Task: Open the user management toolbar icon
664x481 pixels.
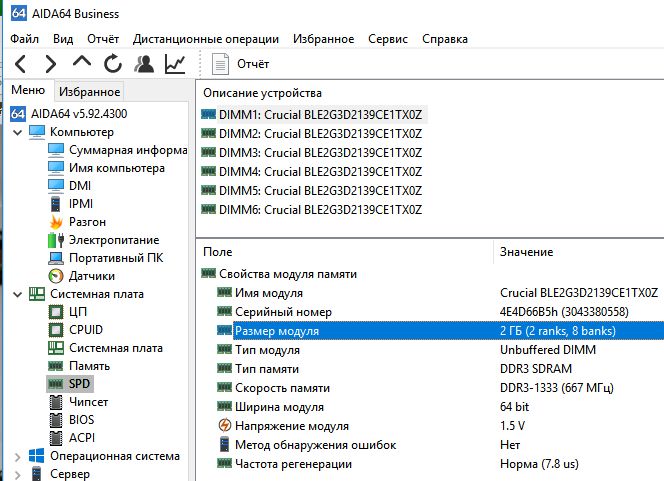Action: pyautogui.click(x=144, y=64)
